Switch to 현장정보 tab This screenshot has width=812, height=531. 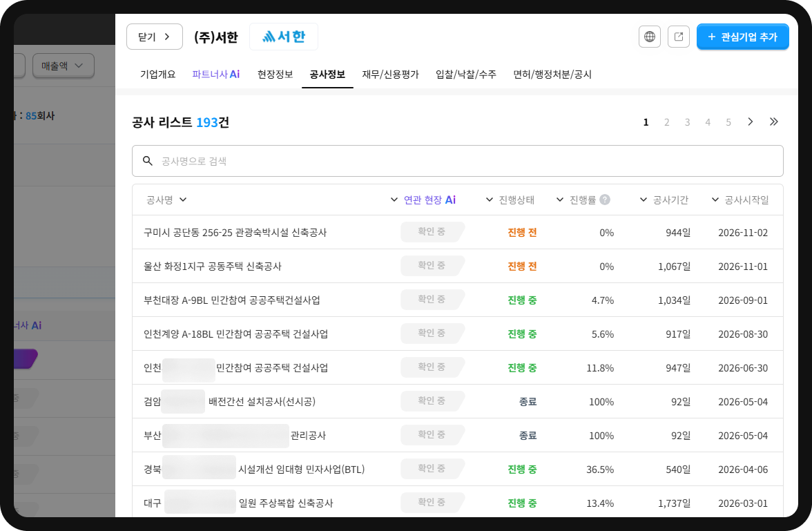275,74
